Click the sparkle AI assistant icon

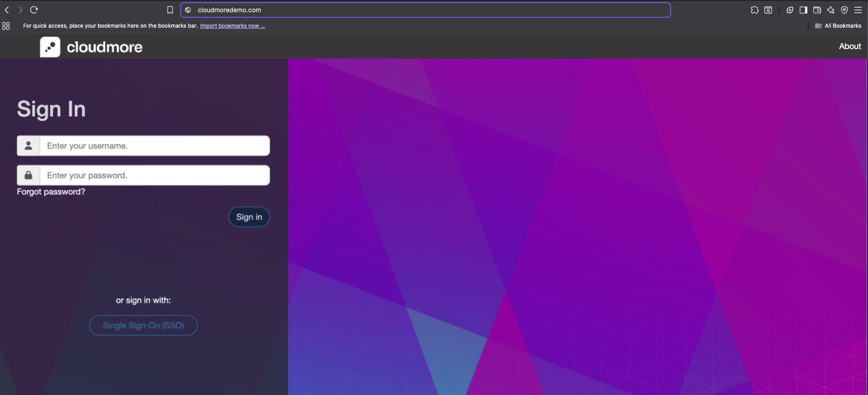[x=831, y=10]
